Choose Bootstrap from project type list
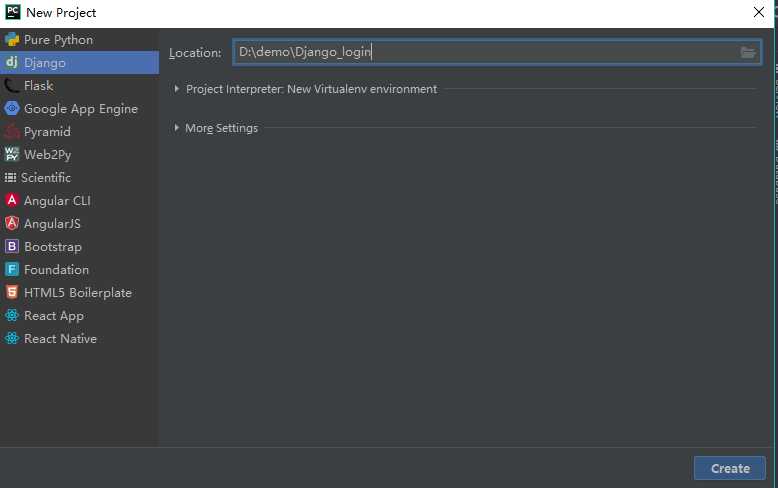 [52, 247]
